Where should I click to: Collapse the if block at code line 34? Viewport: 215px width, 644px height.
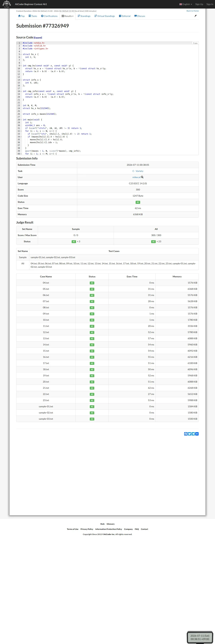[21, 137]
